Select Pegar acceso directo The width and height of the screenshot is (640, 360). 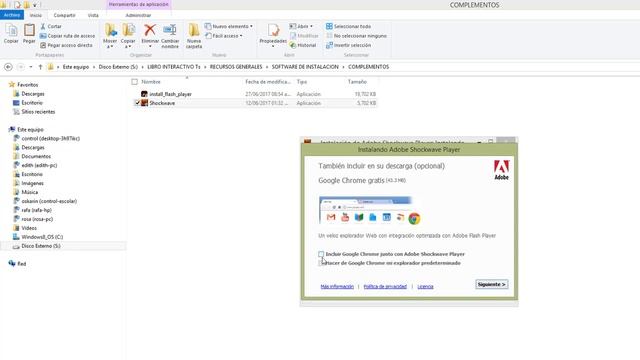(66, 45)
